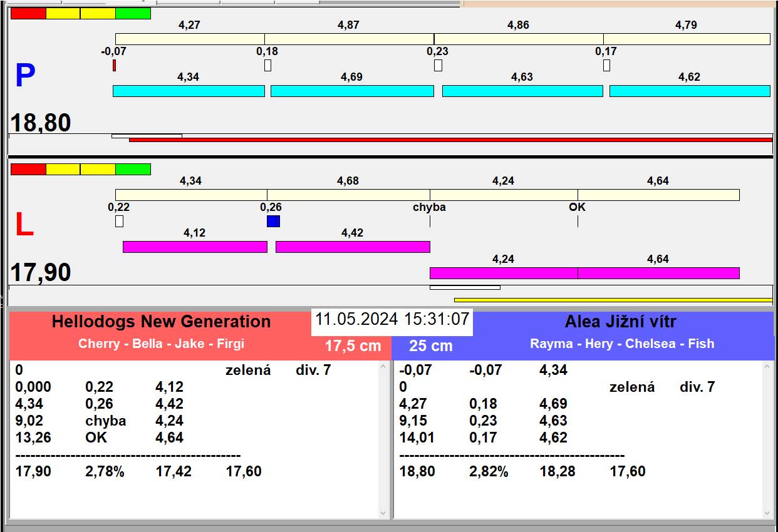Click the pass box under 0,23
This screenshot has width=778, height=532.
coord(438,65)
